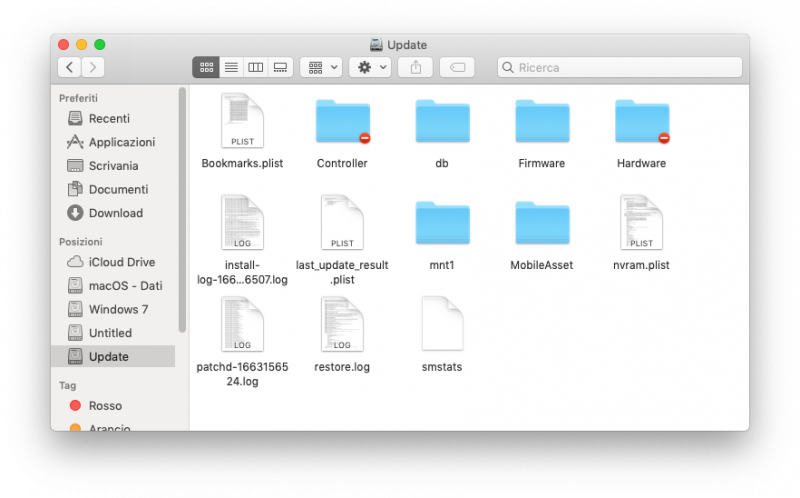Click the Update volume icon in title bar
Viewport: 800px width, 498px height.
point(376,45)
